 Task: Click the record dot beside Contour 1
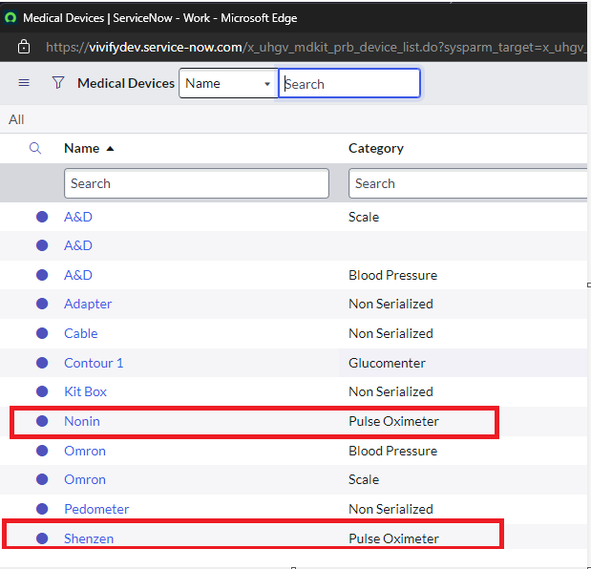click(42, 363)
